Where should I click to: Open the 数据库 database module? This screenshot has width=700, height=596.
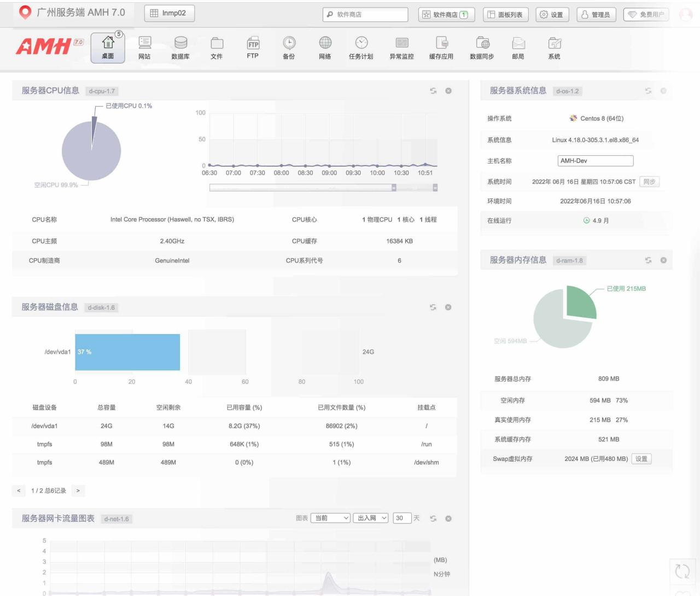coord(180,48)
